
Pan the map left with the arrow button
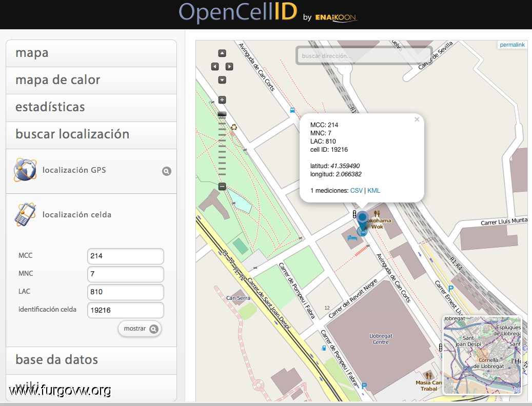[215, 67]
